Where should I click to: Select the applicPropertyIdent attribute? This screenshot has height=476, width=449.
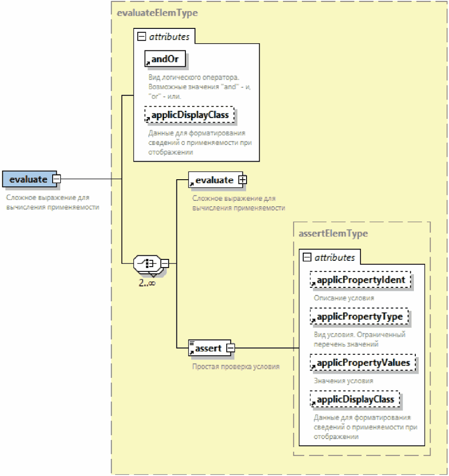[361, 280]
